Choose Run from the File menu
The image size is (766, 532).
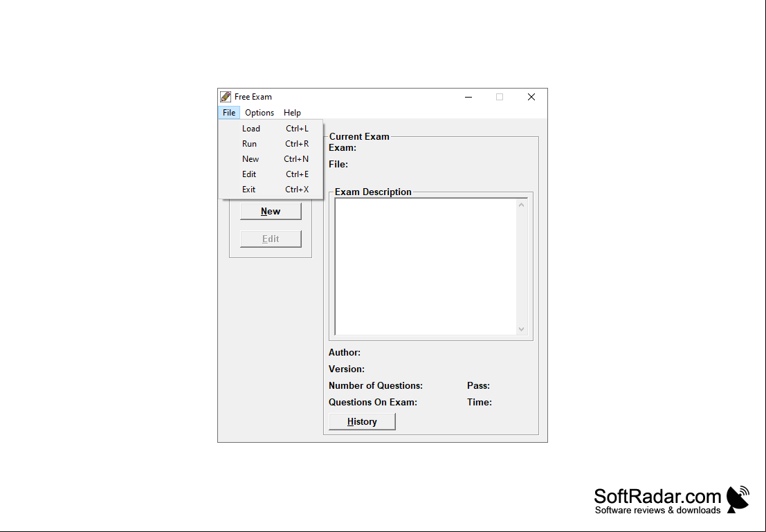[x=271, y=144]
